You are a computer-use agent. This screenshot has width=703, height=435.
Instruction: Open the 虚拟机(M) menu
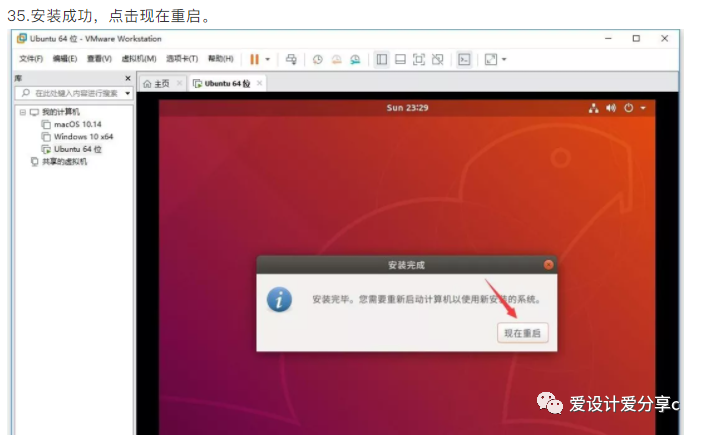[139, 59]
